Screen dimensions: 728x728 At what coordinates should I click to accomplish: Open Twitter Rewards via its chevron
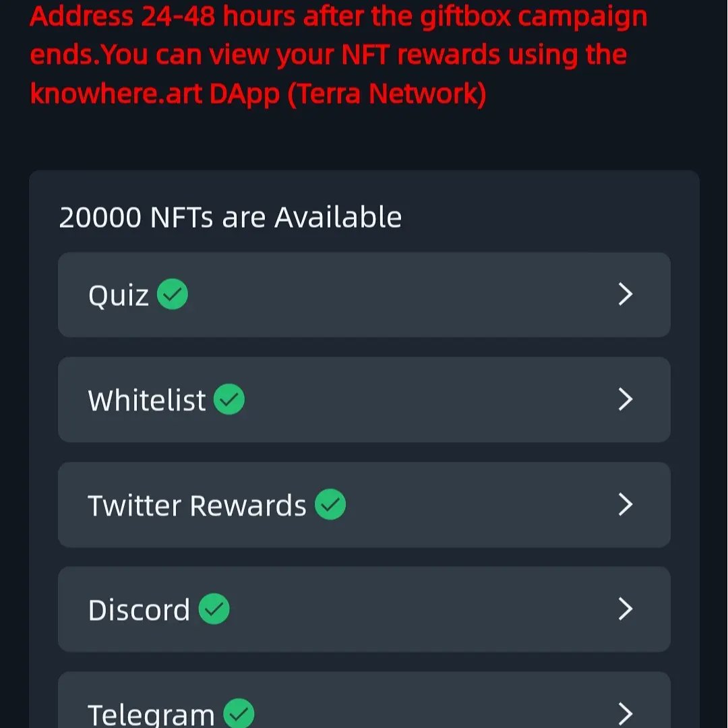(626, 505)
